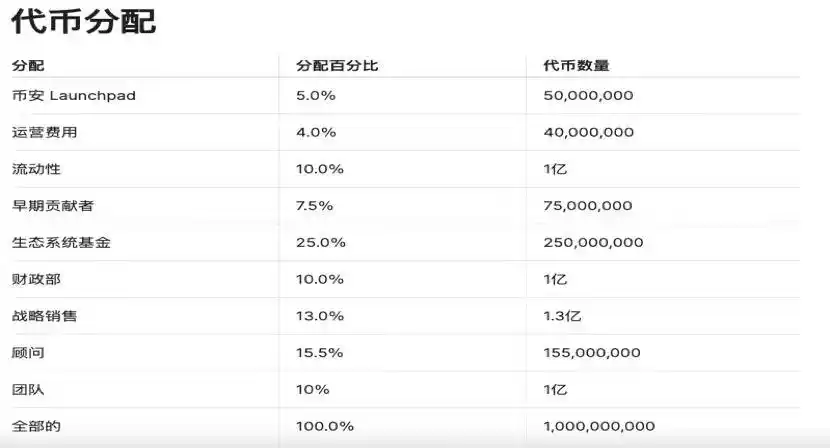Viewport: 830px width, 448px height.
Task: Click the 1.3亿 token amount cell
Action: [x=562, y=316]
